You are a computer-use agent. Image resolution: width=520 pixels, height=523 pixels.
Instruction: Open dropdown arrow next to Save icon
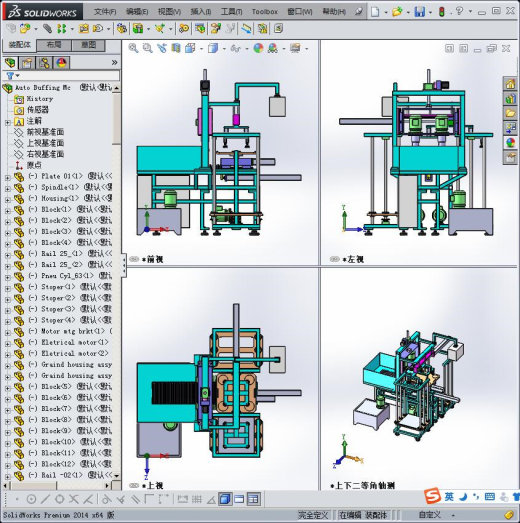coord(430,13)
